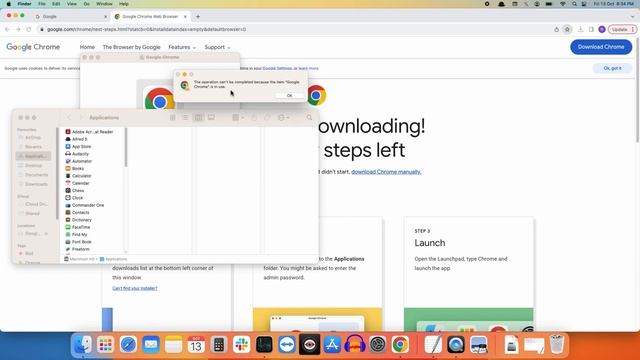This screenshot has width=640, height=360.
Task: Click the Spotlight search icon in menu bar
Action: [x=574, y=4]
